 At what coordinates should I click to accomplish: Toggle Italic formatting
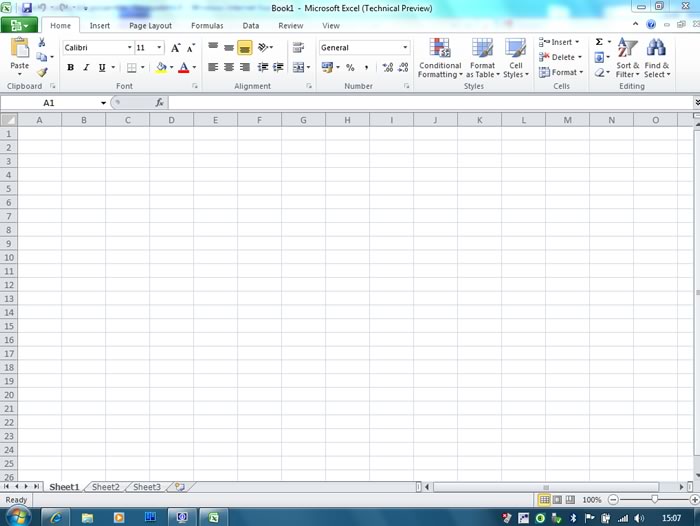coord(86,68)
